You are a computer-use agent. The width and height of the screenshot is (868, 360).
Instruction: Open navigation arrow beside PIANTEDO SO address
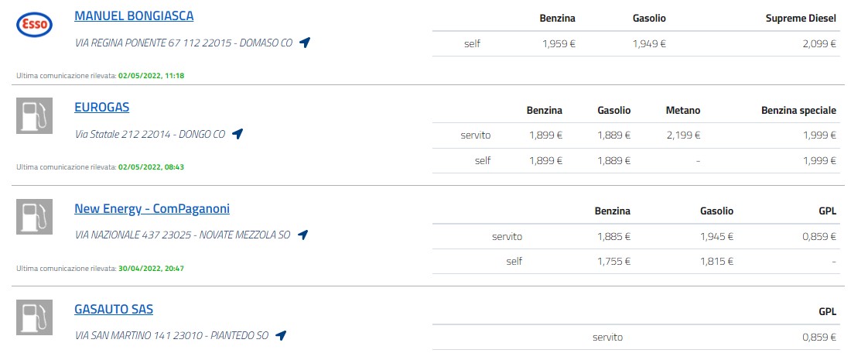(281, 336)
